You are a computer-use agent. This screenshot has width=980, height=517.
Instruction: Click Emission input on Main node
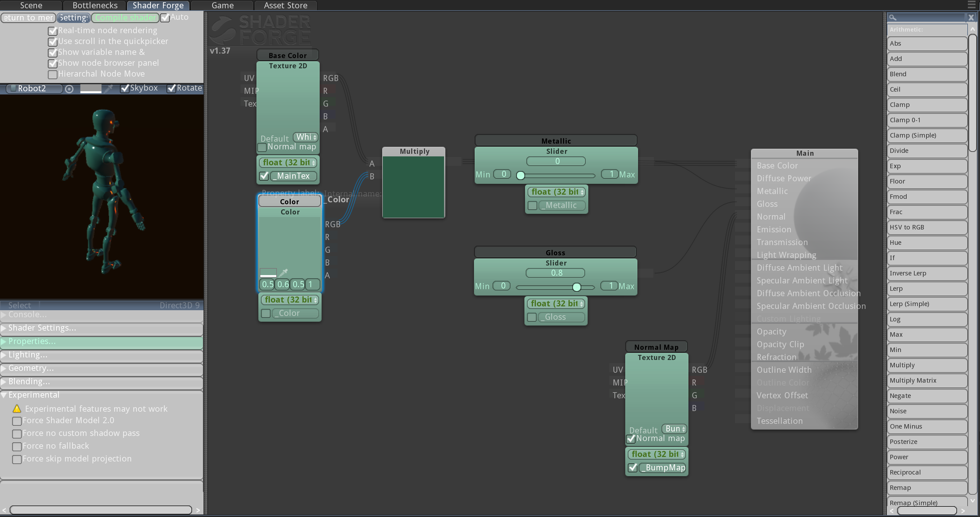pos(774,229)
